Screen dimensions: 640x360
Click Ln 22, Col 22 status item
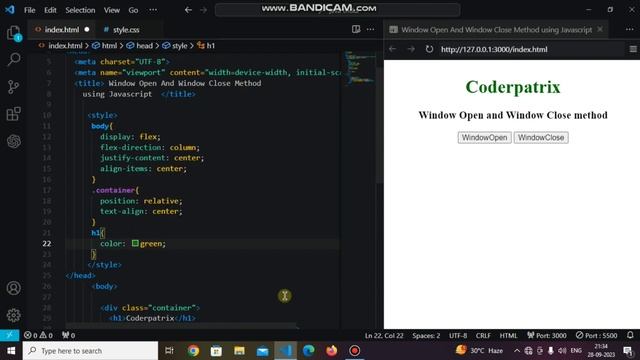click(x=384, y=335)
